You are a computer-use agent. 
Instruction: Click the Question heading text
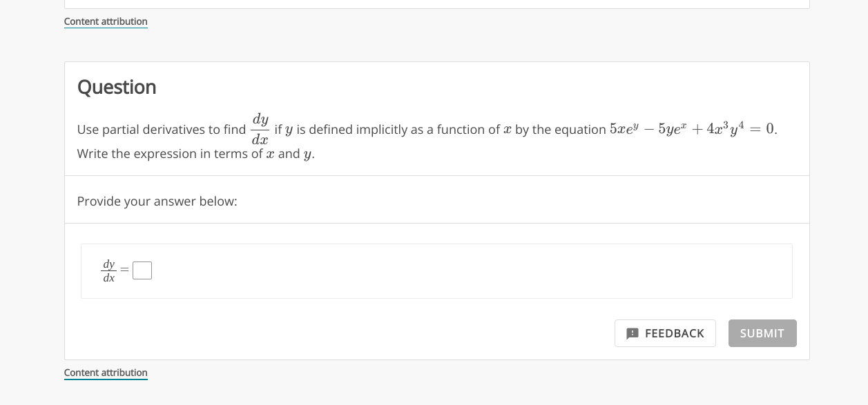[116, 87]
